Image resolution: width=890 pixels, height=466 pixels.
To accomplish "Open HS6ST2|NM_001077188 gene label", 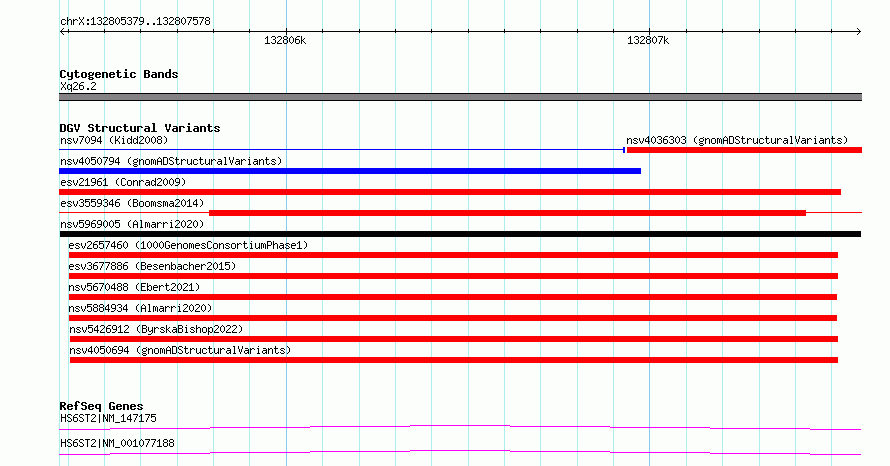I will pos(117,443).
